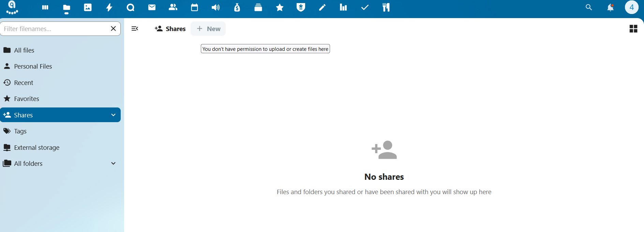Image resolution: width=644 pixels, height=232 pixels.
Task: Open the Tasks checkmark app
Action: click(x=365, y=8)
